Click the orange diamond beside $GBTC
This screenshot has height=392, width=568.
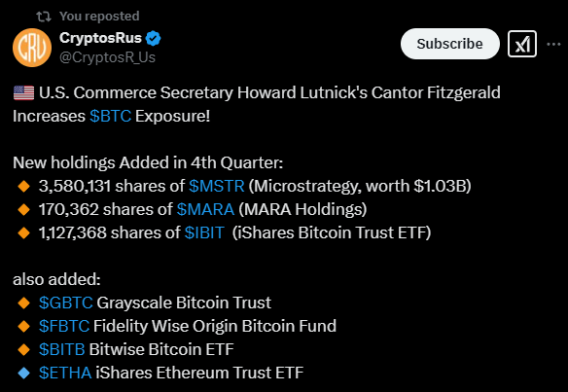click(24, 303)
